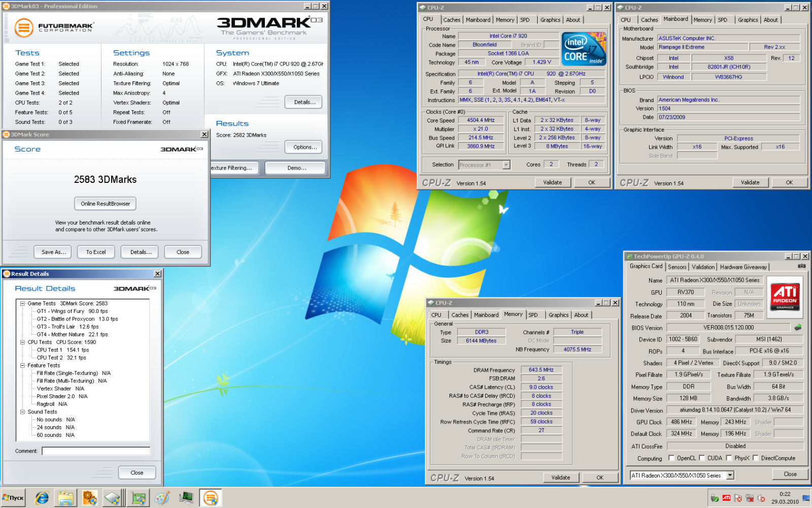Click the Comment field in Result Details
Viewport: 812px width, 508px height.
(96, 451)
